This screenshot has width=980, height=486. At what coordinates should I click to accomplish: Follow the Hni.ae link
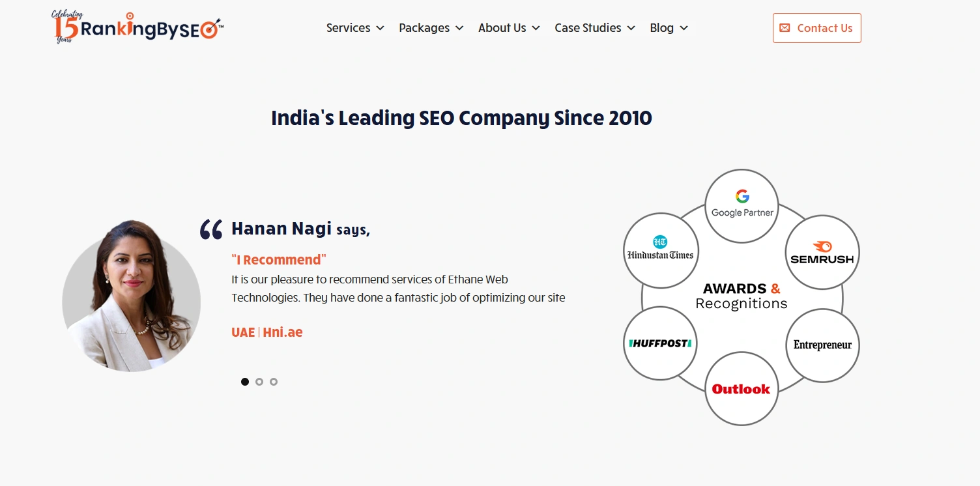pyautogui.click(x=283, y=332)
